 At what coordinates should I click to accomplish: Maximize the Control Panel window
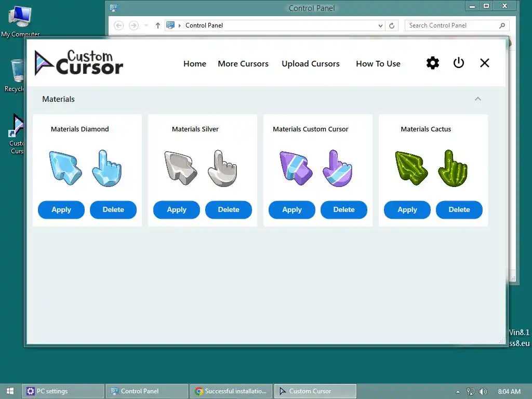click(x=486, y=6)
